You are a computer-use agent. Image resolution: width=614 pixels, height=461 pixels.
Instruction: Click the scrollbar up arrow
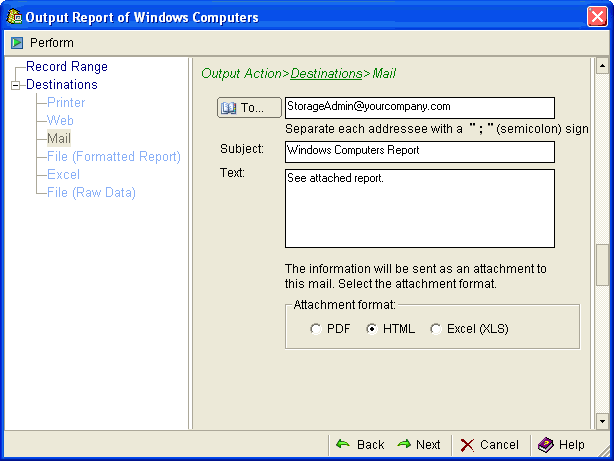(x=602, y=65)
